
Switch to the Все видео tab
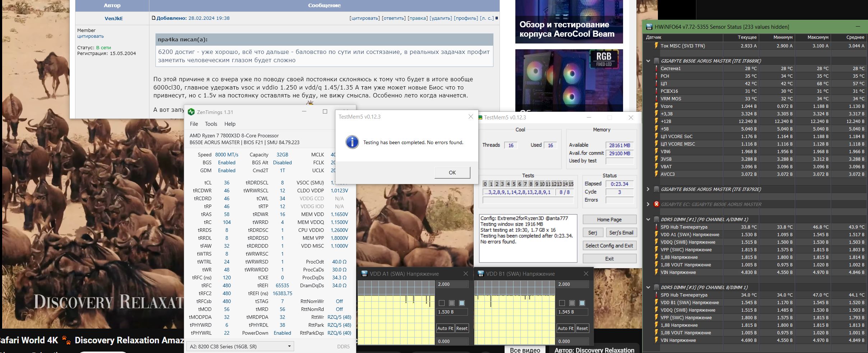(x=525, y=350)
